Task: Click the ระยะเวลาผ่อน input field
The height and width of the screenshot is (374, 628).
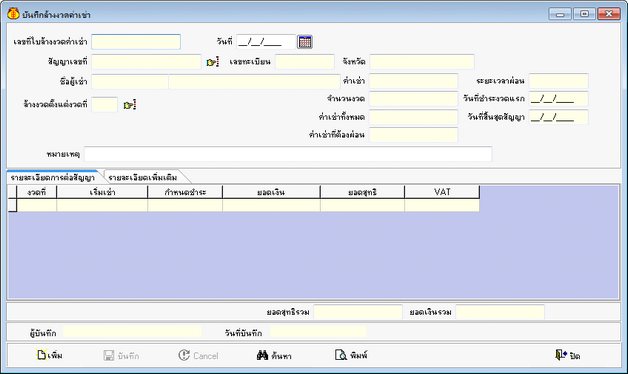Action: click(x=558, y=81)
